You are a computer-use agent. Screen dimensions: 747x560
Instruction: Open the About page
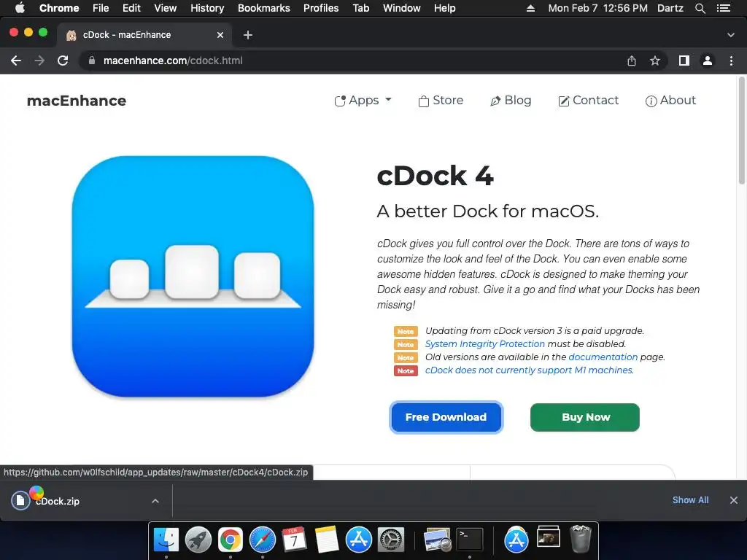tap(670, 101)
